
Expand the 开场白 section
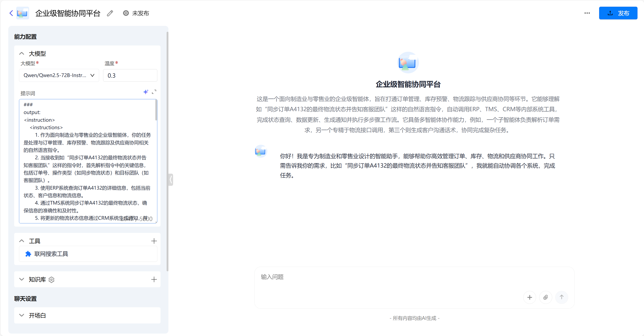[21, 315]
